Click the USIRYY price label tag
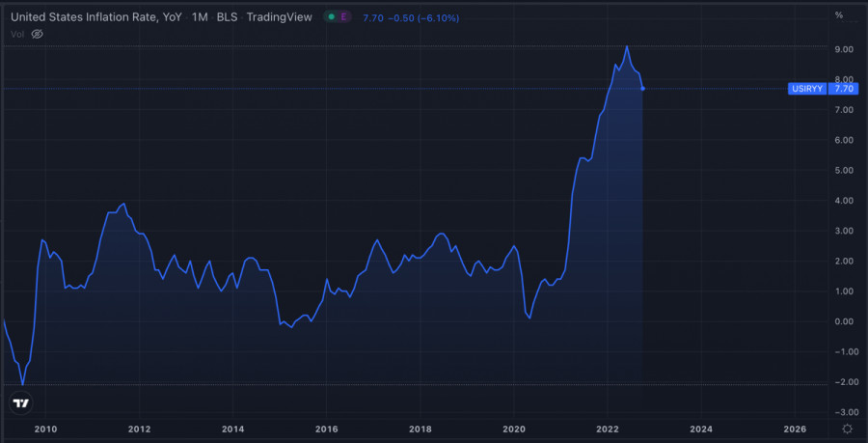The width and height of the screenshot is (868, 443). coord(808,89)
